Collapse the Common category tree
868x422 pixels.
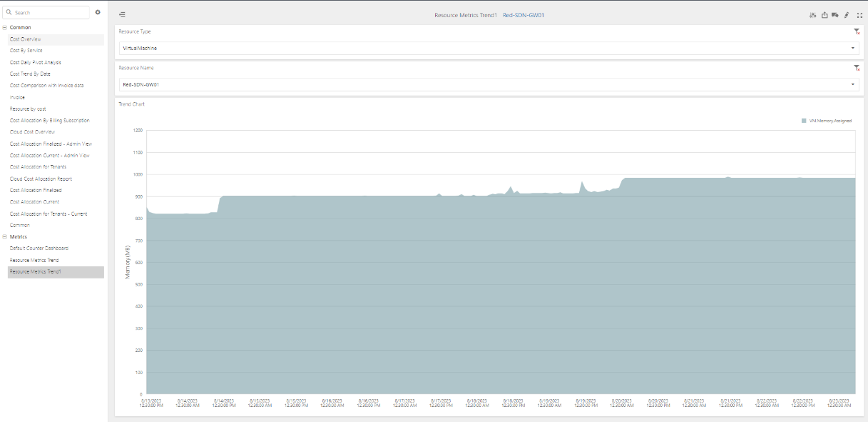click(x=4, y=27)
